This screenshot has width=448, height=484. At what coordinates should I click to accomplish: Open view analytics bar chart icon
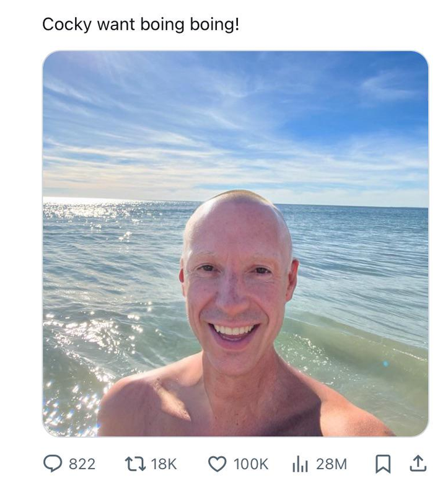(300, 464)
